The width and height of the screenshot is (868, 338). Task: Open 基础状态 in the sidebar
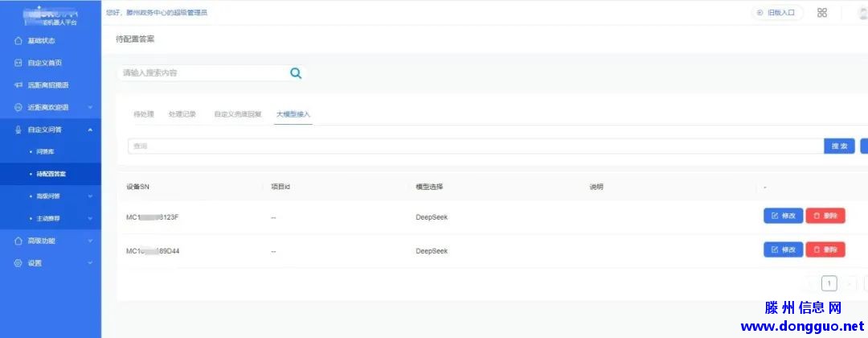(x=42, y=40)
